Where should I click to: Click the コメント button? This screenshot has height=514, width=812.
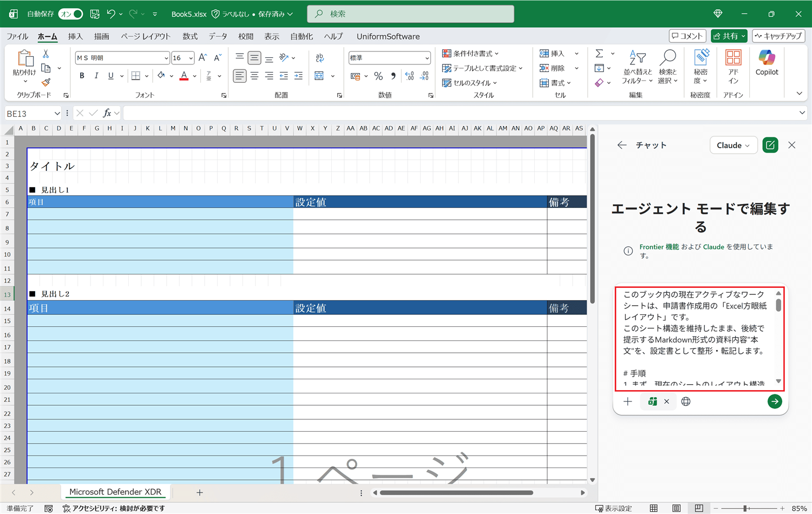tap(687, 36)
